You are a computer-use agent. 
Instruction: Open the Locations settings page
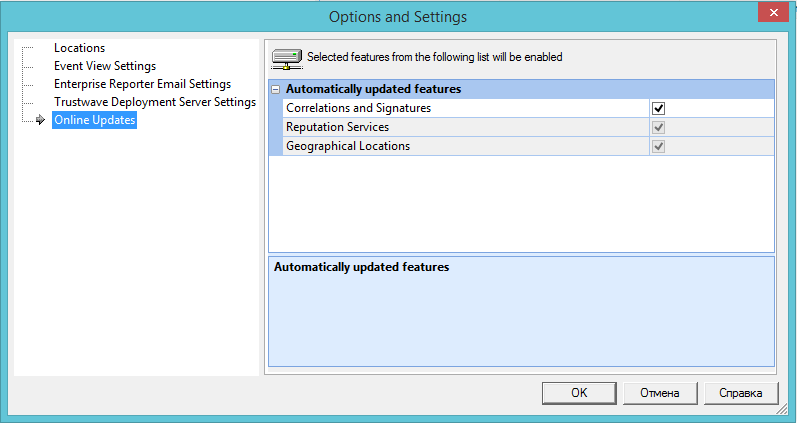click(x=79, y=48)
